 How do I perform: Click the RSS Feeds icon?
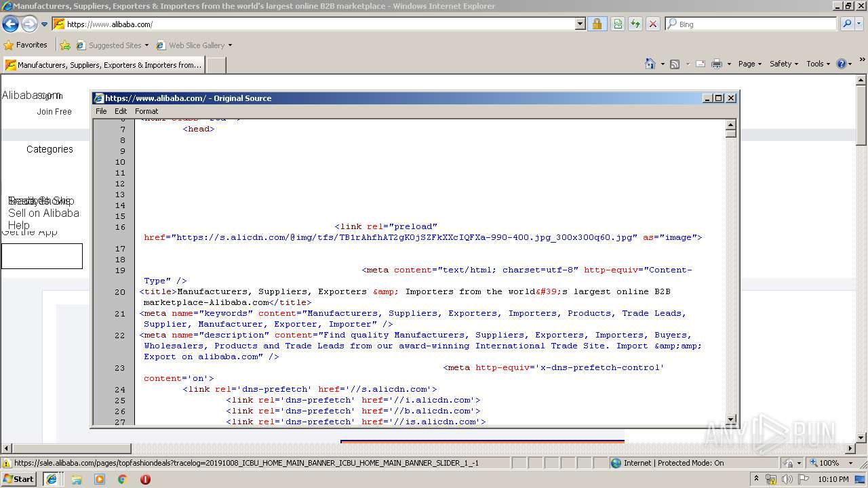click(675, 64)
